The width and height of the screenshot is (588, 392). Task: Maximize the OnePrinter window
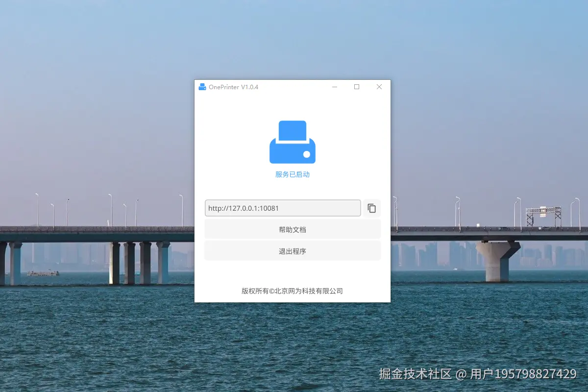point(357,87)
